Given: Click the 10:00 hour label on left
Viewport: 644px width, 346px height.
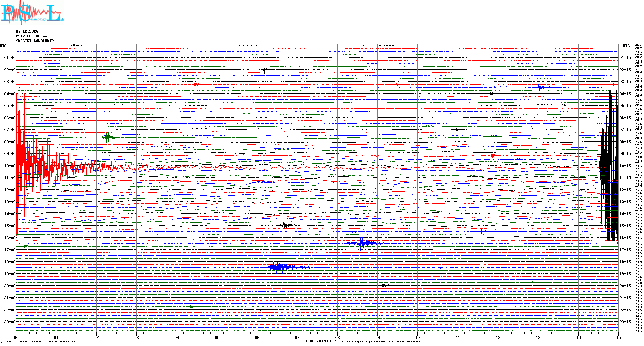Looking at the screenshot, I should [10, 166].
